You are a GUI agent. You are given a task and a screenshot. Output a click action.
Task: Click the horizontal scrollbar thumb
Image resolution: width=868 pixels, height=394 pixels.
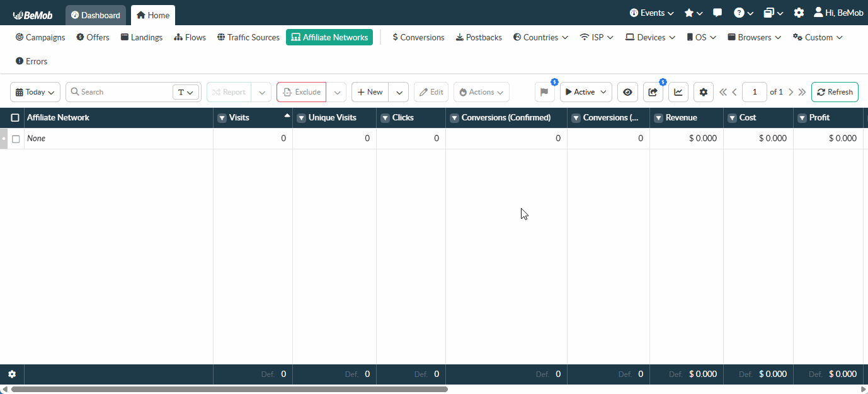coord(229,390)
